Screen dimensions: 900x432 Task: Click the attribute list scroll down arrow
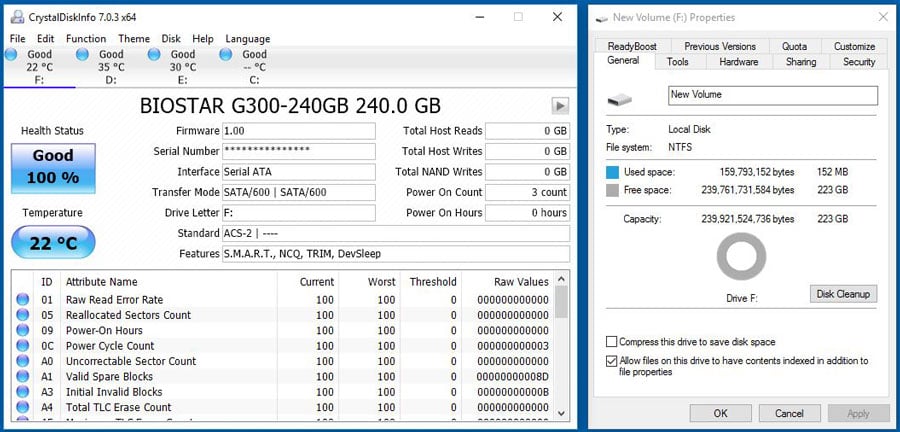[x=561, y=413]
